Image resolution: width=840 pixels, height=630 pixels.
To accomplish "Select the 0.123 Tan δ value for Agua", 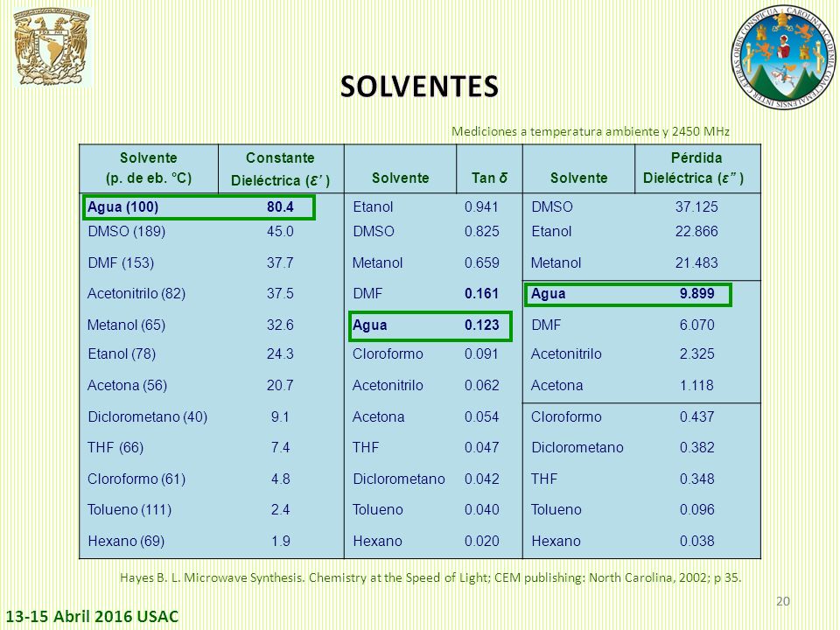I will pos(481,325).
